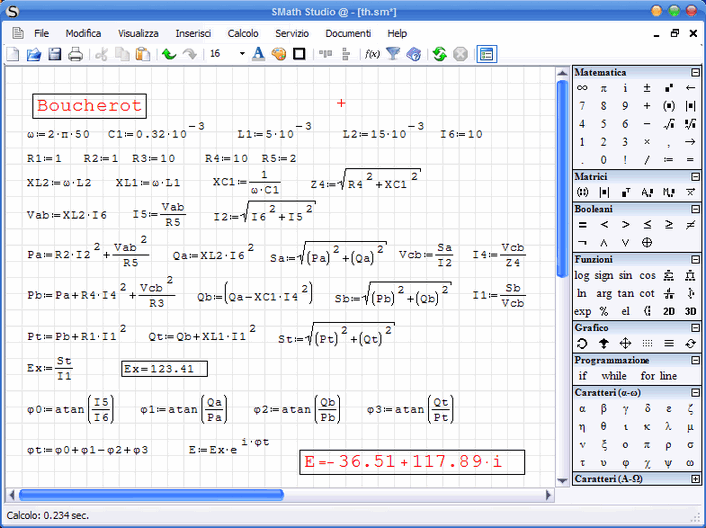Open the Inserisci menu
This screenshot has width=706, height=528.
tap(193, 33)
